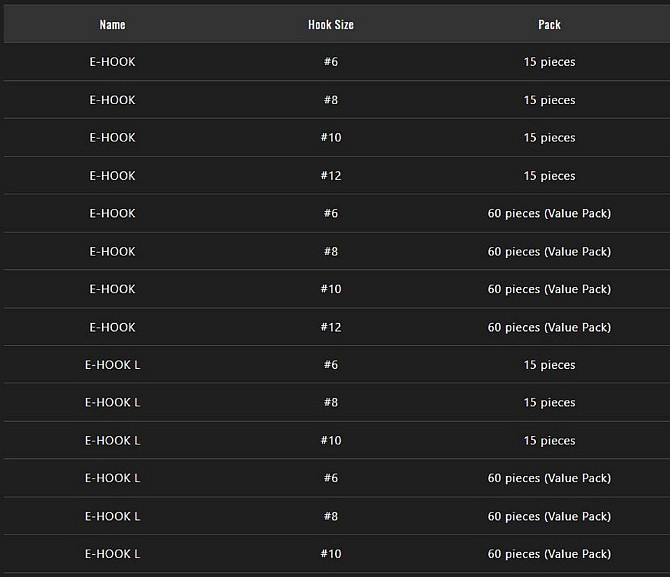Click #8 size for E-HOOK L 15 pieces
Screen dimensions: 670x577
pyautogui.click(x=331, y=403)
